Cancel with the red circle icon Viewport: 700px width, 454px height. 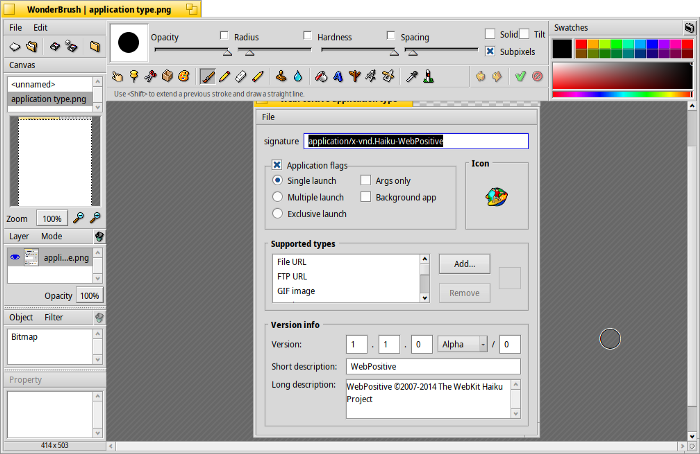[538, 77]
